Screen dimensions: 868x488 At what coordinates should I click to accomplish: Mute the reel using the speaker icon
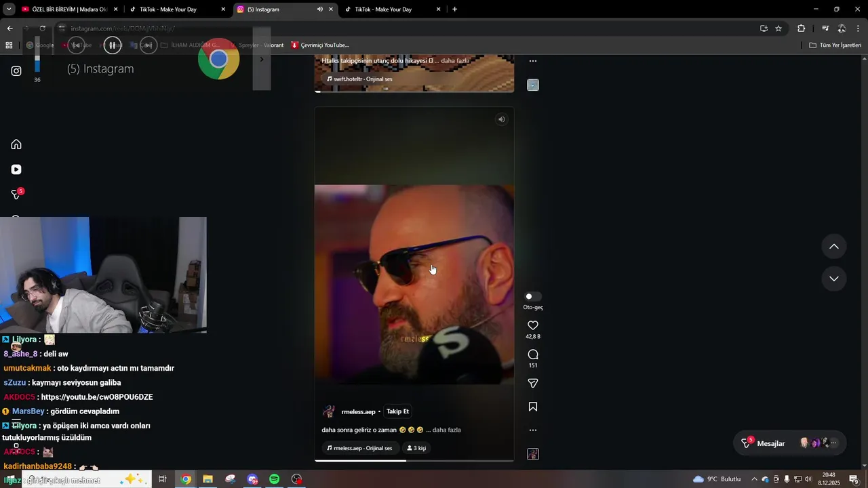click(501, 119)
